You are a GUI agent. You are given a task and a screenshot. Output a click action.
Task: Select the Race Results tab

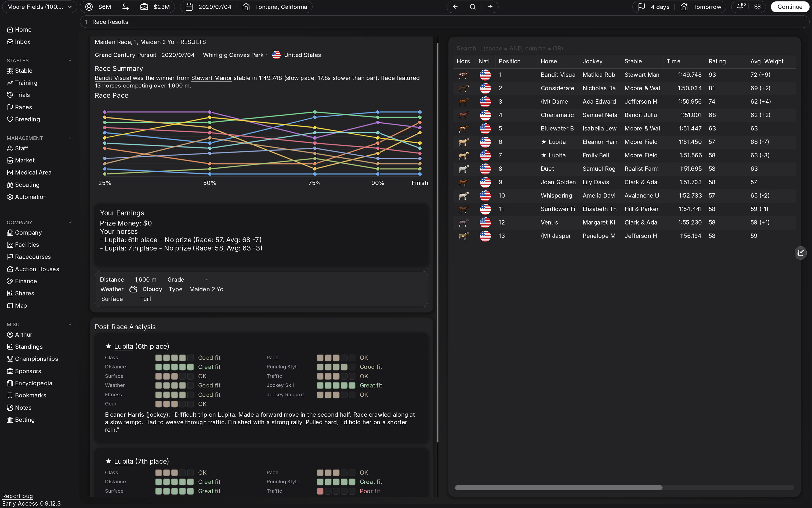click(x=110, y=22)
